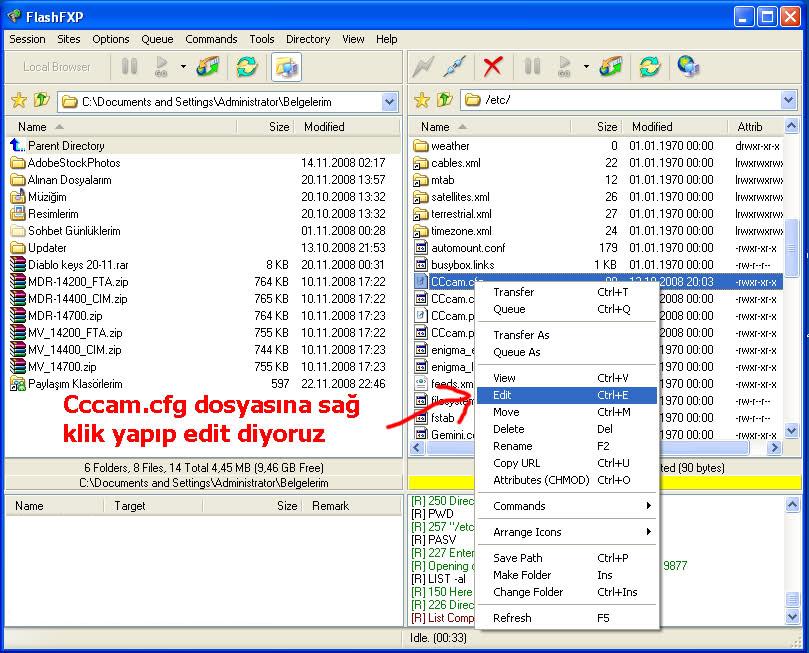809x653 pixels.
Task: Sort local files by Modified column header
Action: click(324, 127)
